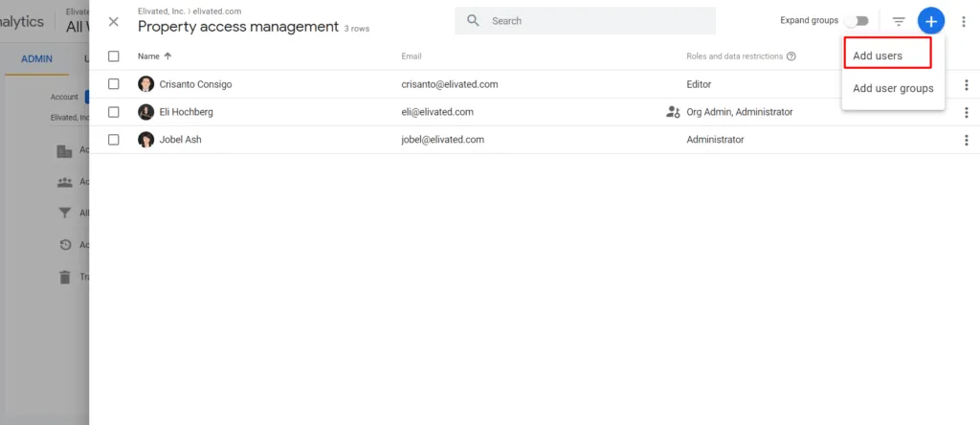Open the filter list icon
980x425 pixels.
tap(899, 21)
